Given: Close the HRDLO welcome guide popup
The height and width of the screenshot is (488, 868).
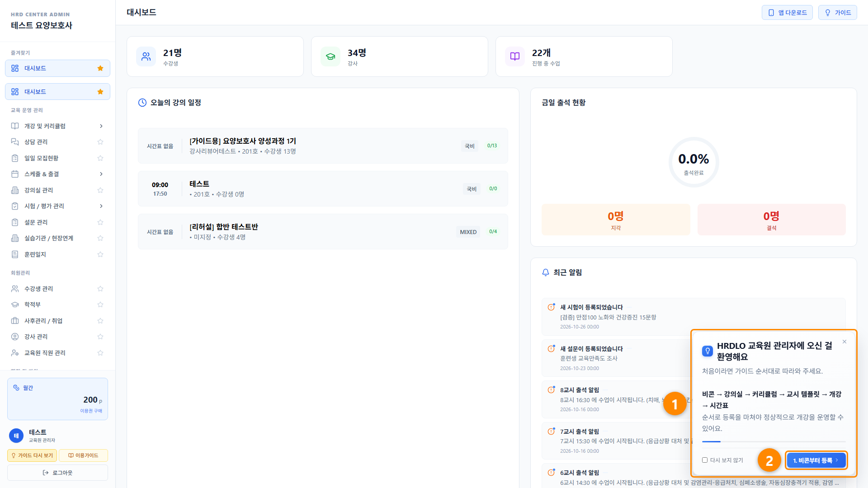Looking at the screenshot, I should click(x=844, y=342).
